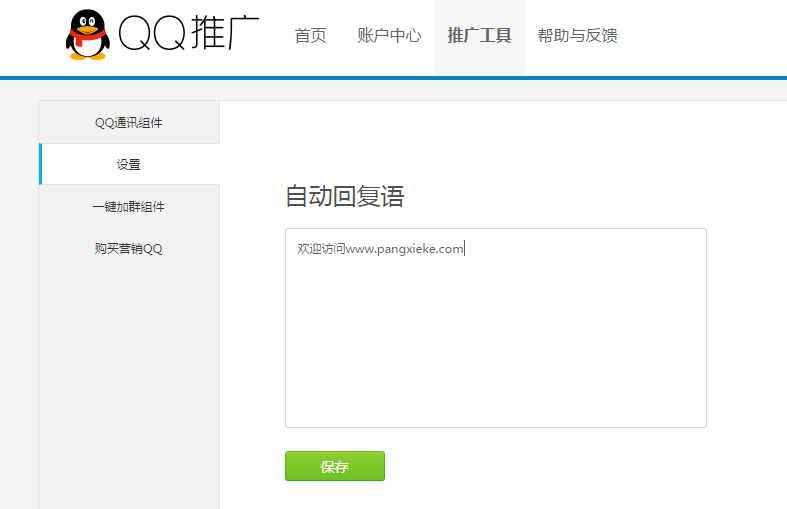Focus the auto-reply message text area

tap(495, 328)
